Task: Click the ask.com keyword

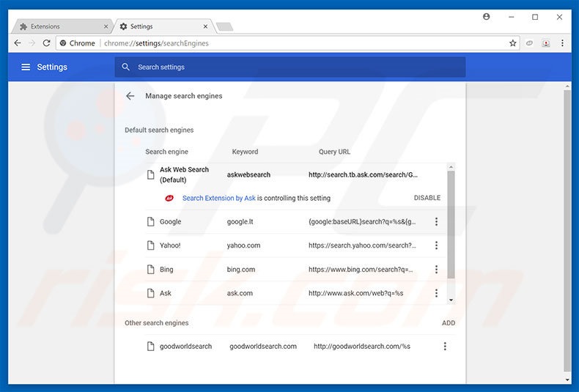Action: [x=240, y=293]
